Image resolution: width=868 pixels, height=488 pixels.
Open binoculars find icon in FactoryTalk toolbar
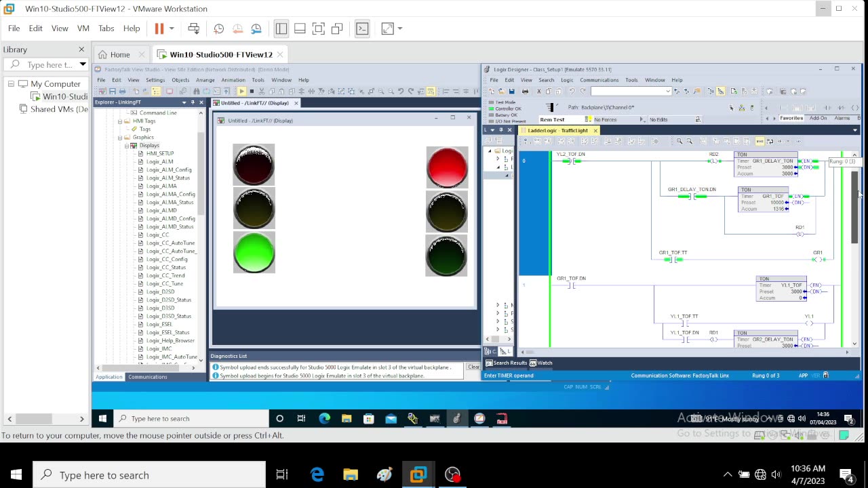(196, 91)
